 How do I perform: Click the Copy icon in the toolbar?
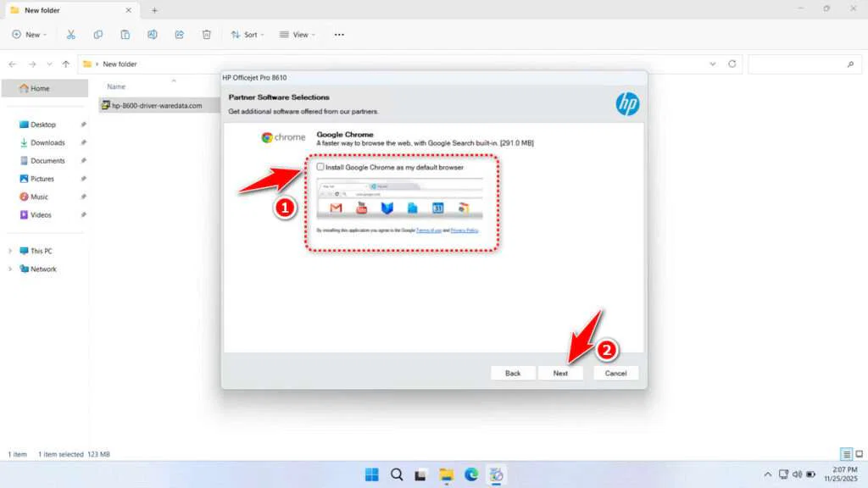[98, 35]
